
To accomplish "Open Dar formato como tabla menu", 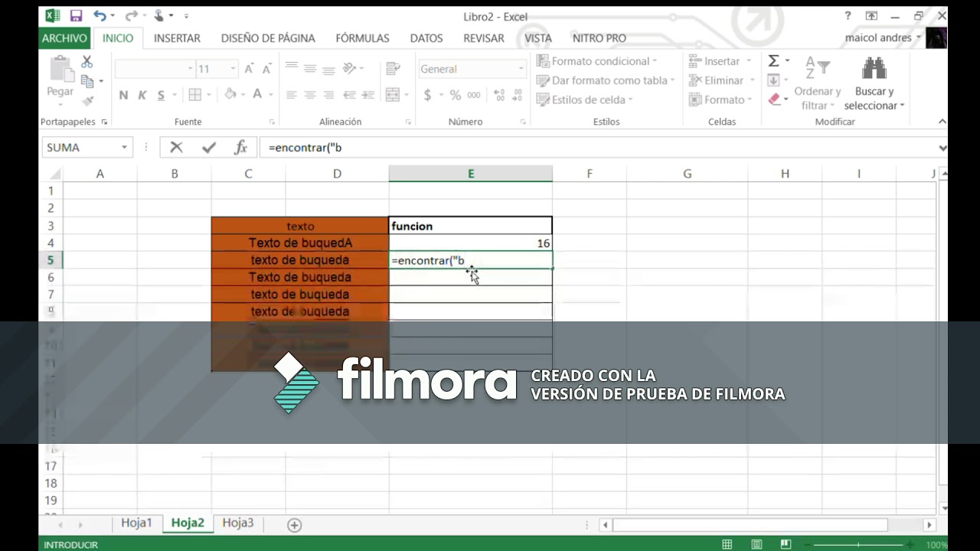I will (606, 80).
